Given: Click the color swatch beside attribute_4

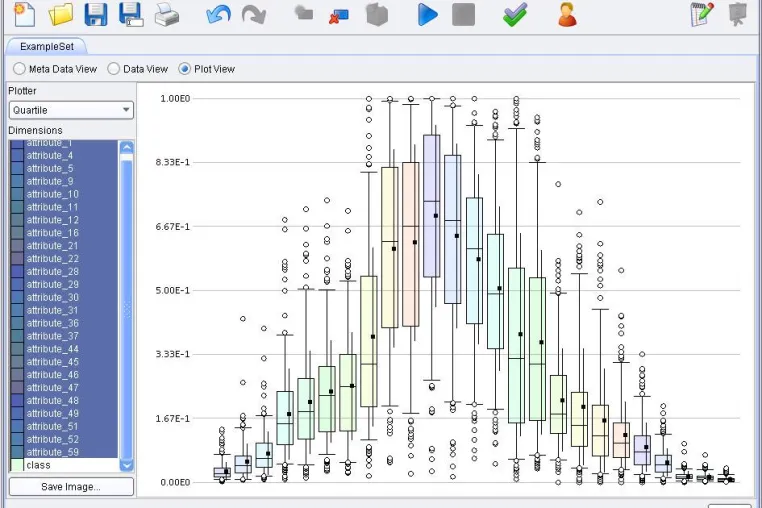Looking at the screenshot, I should 17,156.
